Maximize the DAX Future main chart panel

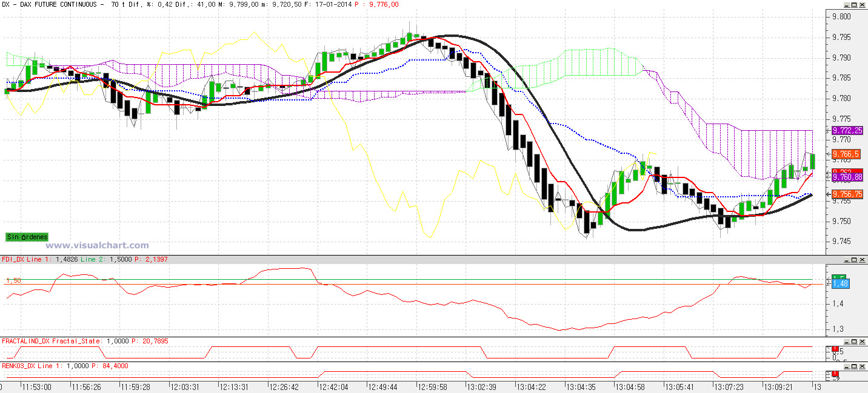pyautogui.click(x=854, y=5)
